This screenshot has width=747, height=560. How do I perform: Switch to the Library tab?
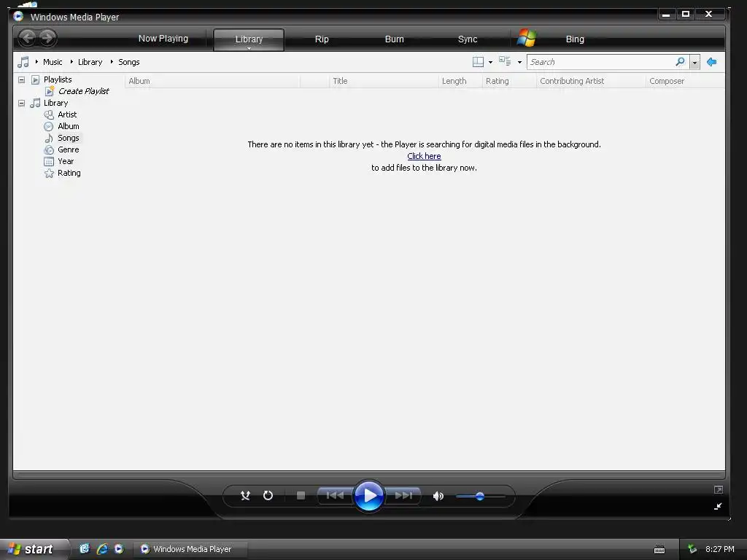[x=249, y=39]
